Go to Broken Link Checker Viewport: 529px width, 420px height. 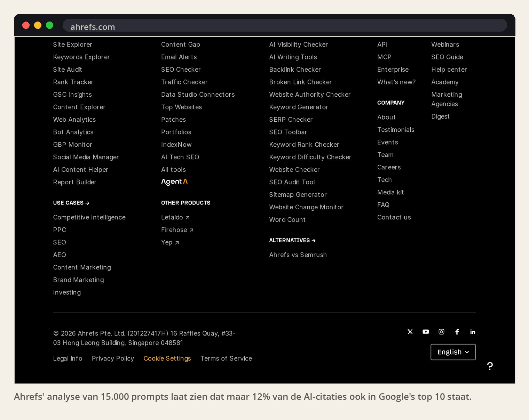tap(301, 82)
